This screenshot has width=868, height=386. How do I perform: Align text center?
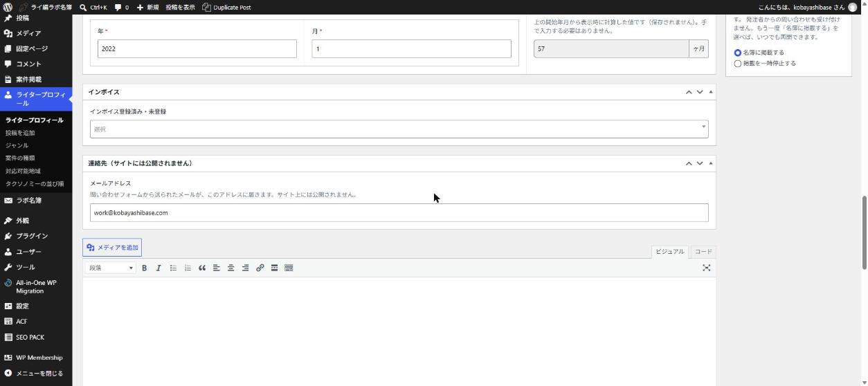pyautogui.click(x=231, y=268)
